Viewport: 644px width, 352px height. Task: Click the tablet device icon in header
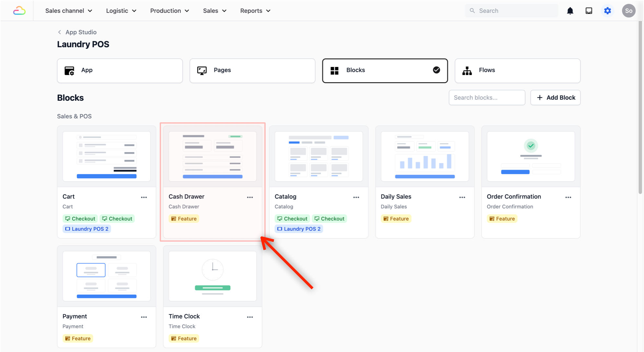tap(589, 11)
